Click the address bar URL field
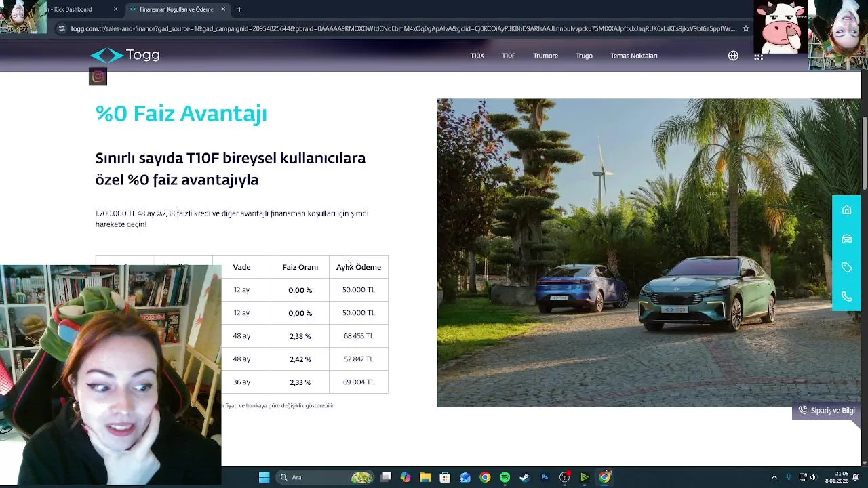Image resolution: width=868 pixels, height=488 pixels. pyautogui.click(x=403, y=28)
